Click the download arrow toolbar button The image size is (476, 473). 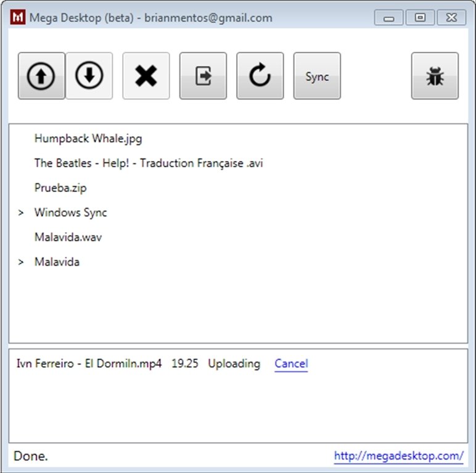click(89, 76)
